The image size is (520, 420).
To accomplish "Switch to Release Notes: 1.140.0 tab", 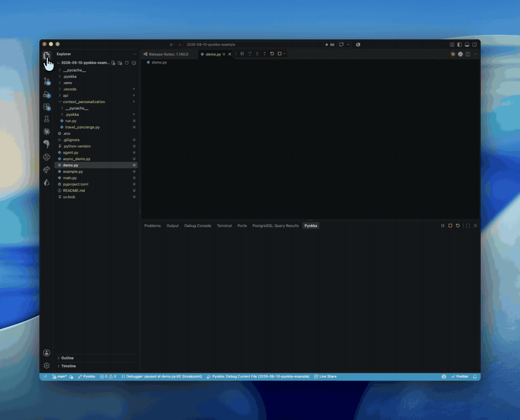I will [x=169, y=54].
